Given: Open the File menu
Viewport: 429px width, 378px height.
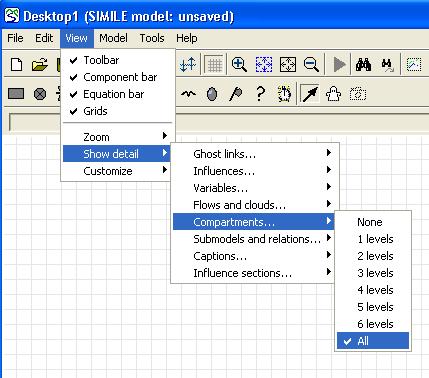Looking at the screenshot, I should tap(15, 38).
